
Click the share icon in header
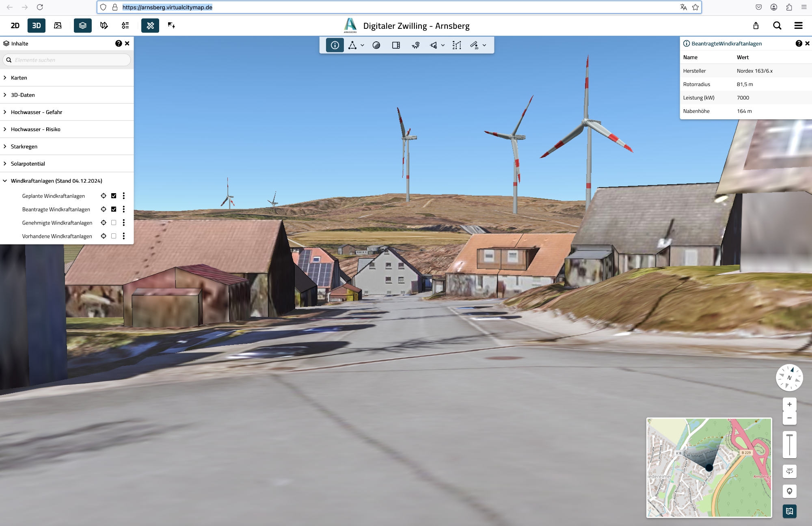[756, 26]
